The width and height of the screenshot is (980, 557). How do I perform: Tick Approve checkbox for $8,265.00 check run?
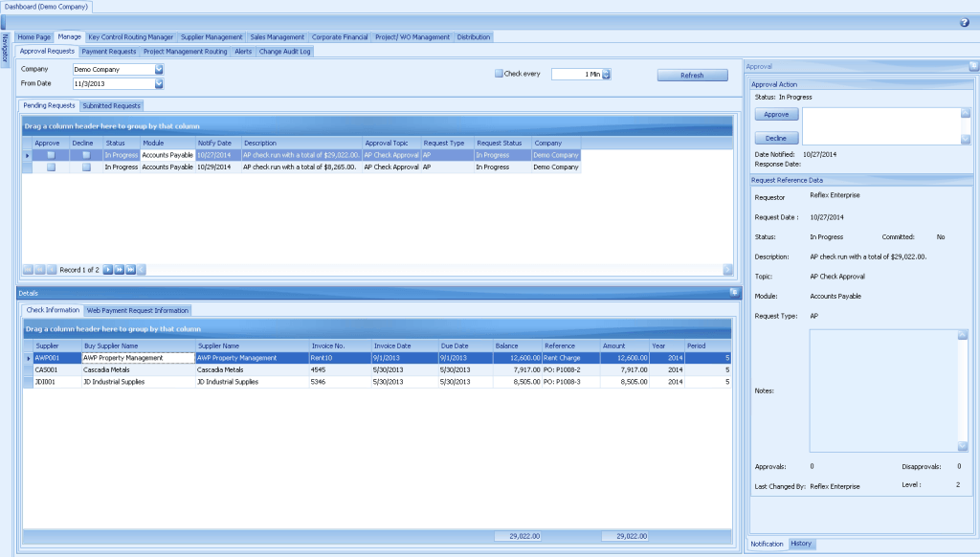[52, 167]
